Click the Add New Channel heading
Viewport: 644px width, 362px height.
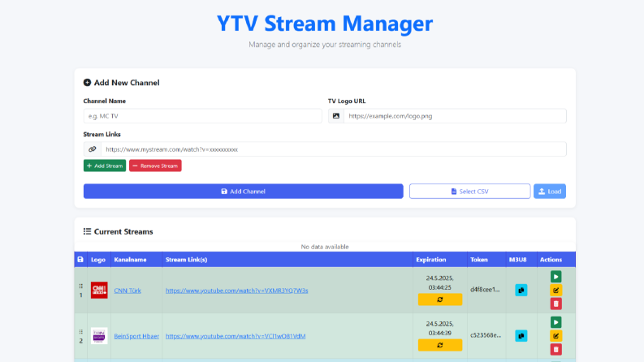pyautogui.click(x=127, y=83)
